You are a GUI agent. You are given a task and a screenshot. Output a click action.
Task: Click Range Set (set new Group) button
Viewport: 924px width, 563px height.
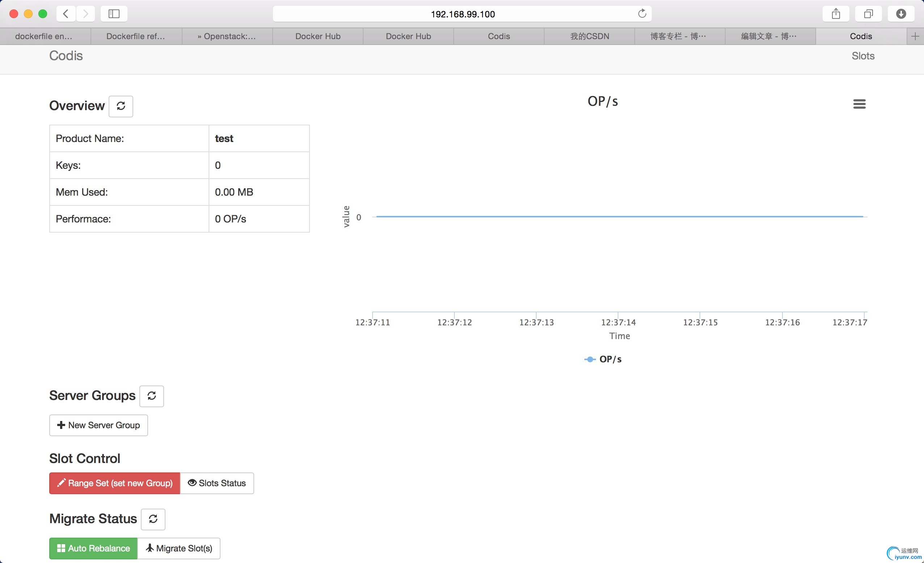[115, 483]
